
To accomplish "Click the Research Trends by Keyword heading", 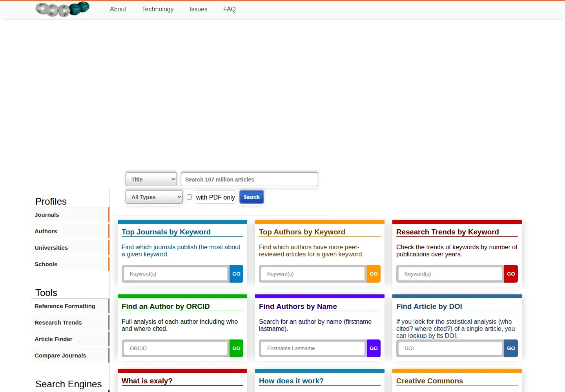I will pyautogui.click(x=448, y=232).
